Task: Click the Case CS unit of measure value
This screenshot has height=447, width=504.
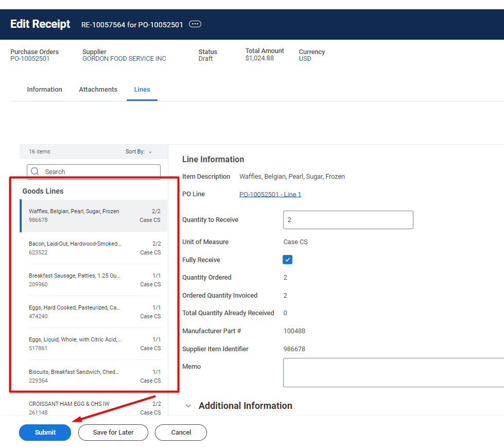Action: [296, 242]
